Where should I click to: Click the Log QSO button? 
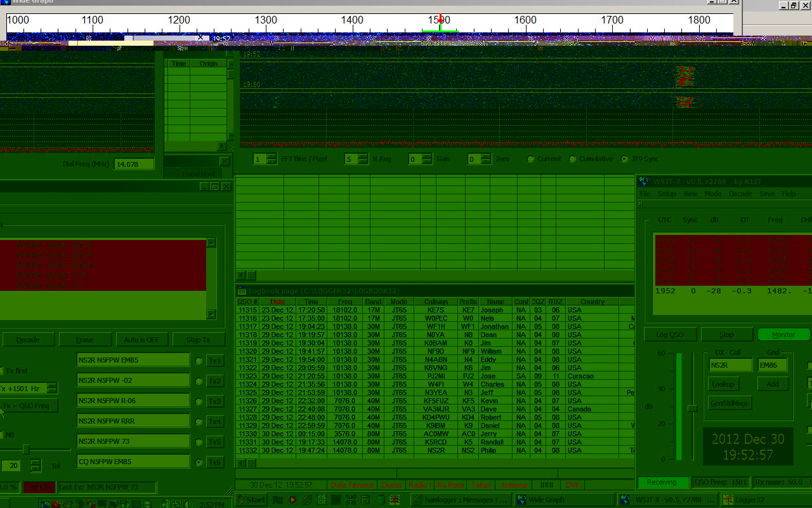670,334
